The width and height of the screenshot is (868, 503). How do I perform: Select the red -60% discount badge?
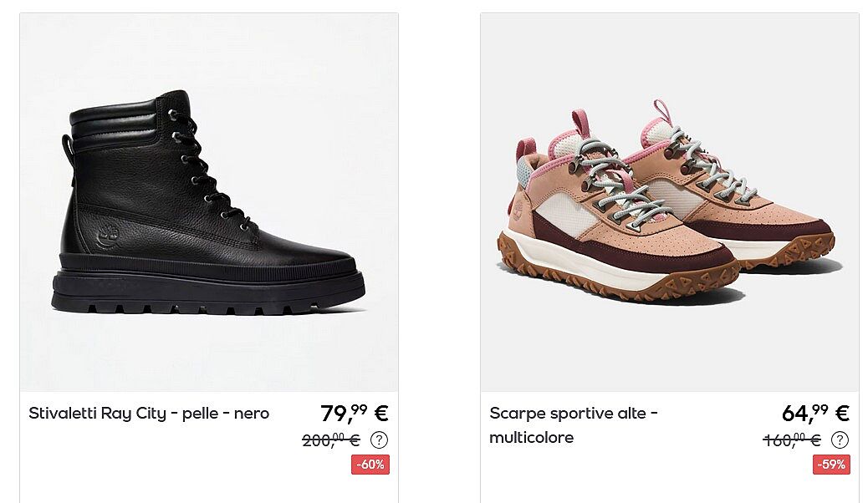[370, 465]
